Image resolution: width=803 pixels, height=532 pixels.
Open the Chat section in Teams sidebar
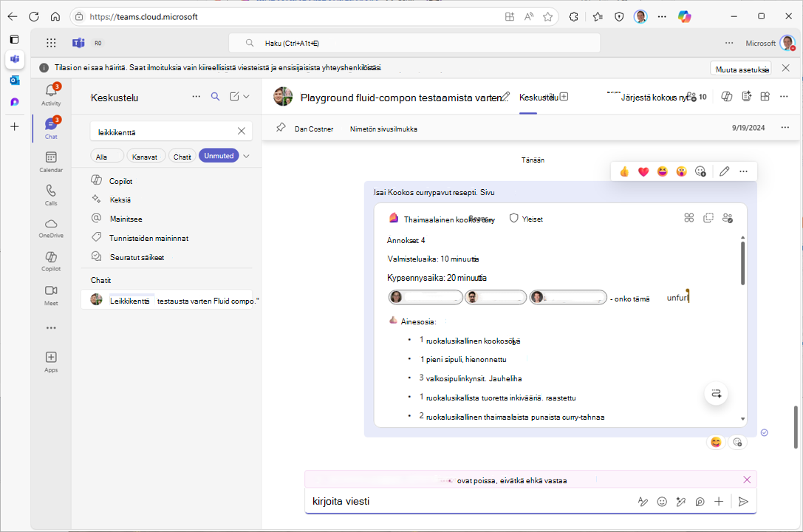(x=51, y=128)
